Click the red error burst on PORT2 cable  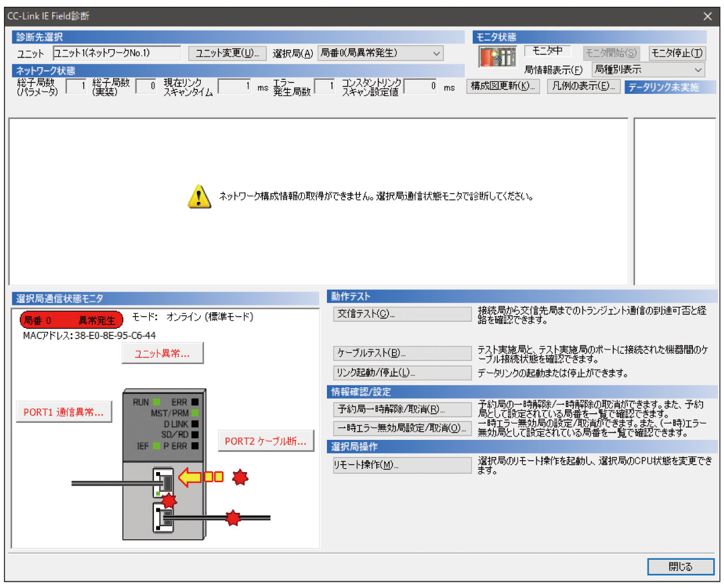pos(233,517)
